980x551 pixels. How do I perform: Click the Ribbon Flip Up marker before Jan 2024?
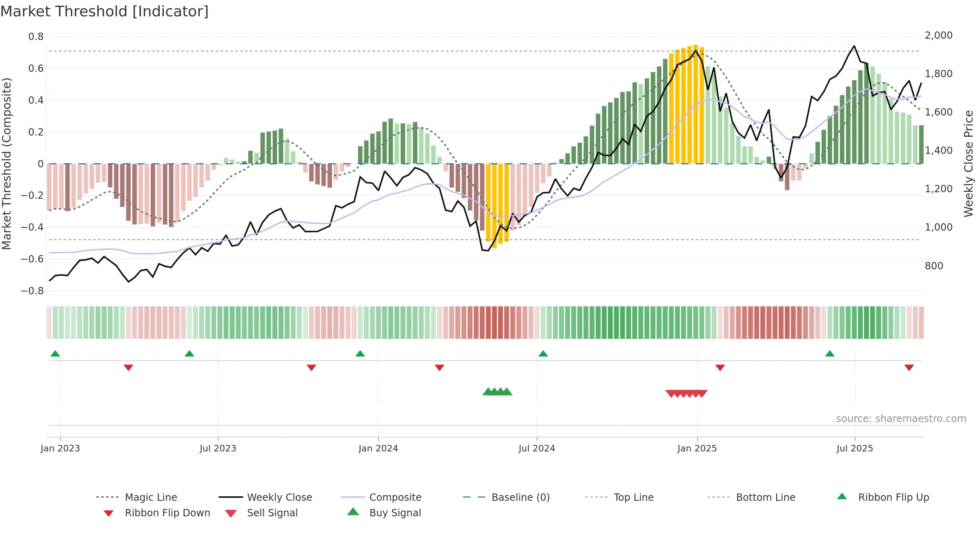(x=360, y=353)
